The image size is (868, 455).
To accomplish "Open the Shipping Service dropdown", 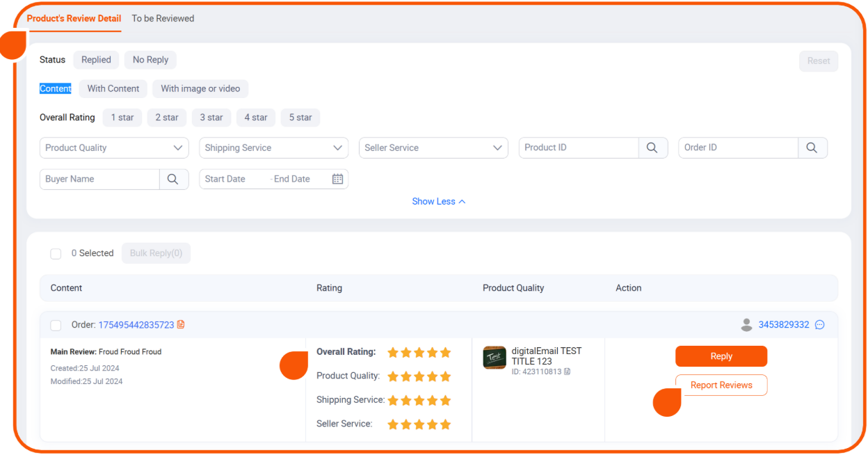I will point(273,147).
